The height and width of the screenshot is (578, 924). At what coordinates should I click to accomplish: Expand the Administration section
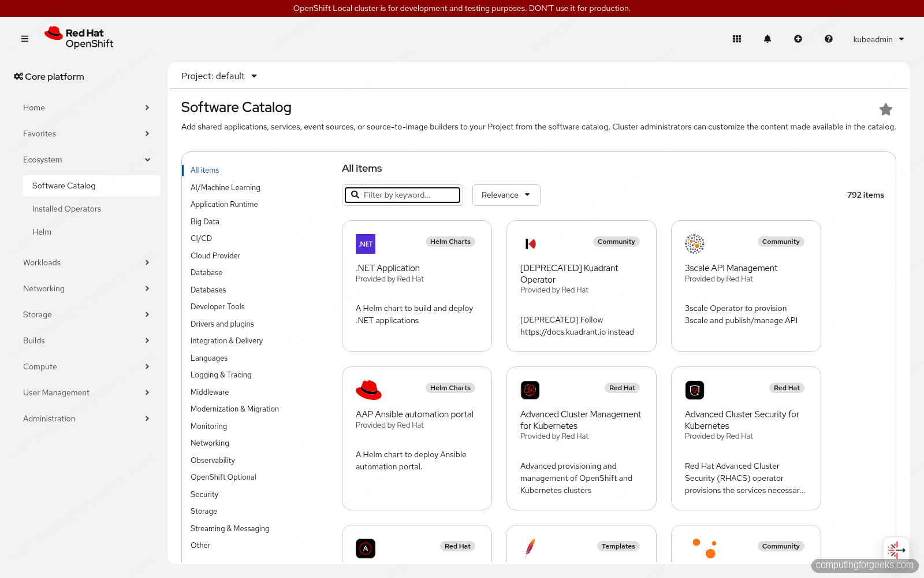coord(87,418)
